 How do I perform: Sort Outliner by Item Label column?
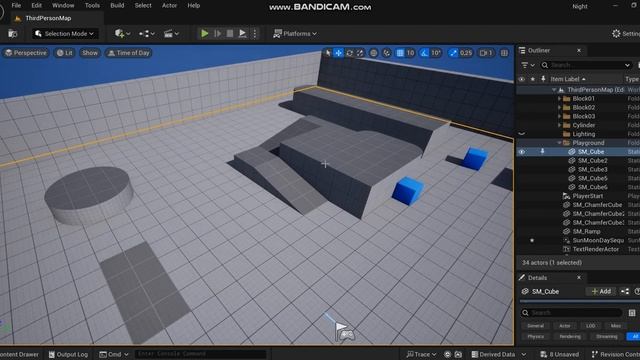[568, 79]
